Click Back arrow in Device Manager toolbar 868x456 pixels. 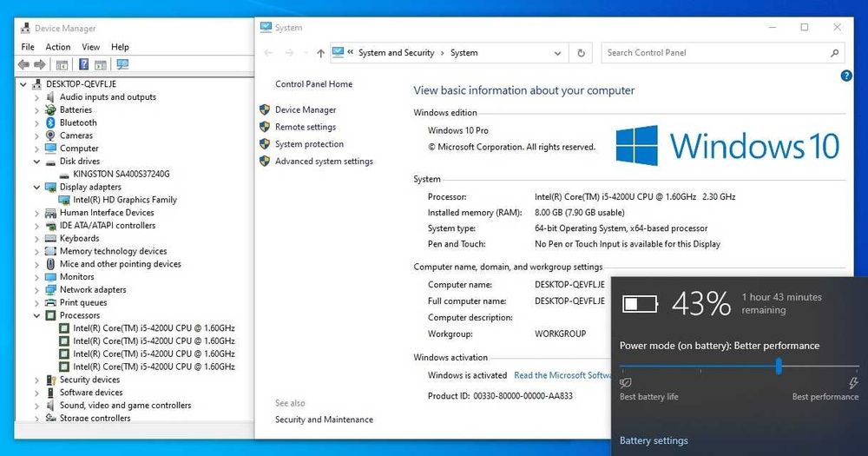click(23, 65)
